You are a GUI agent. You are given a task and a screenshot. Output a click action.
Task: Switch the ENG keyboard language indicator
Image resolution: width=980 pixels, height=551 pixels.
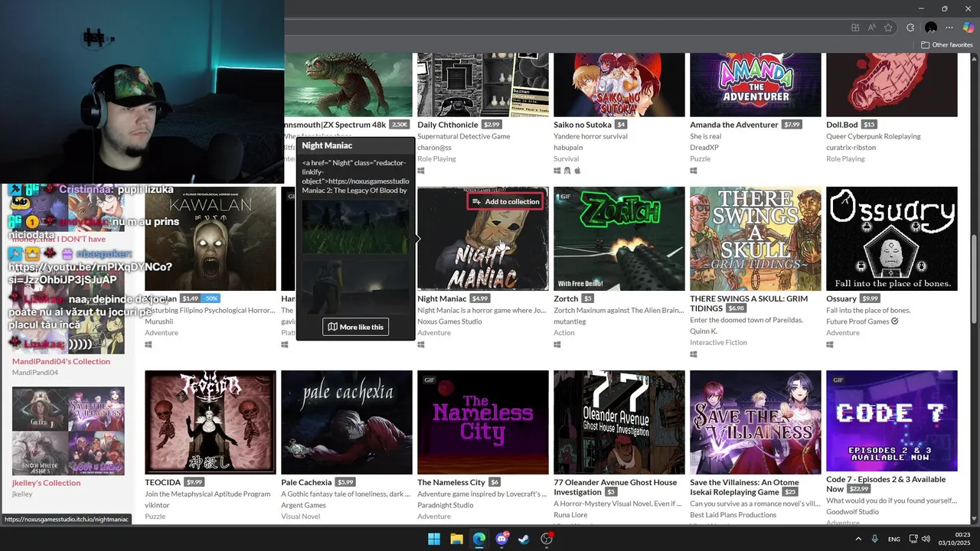[893, 540]
